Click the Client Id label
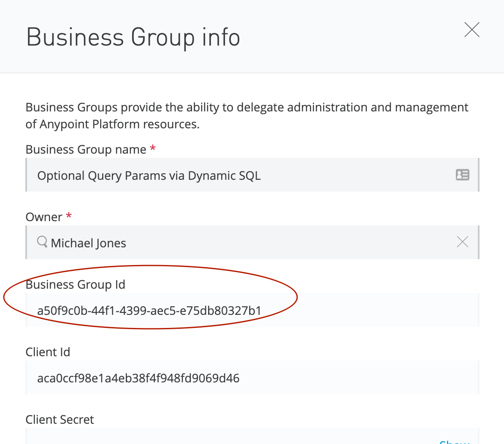 pyautogui.click(x=48, y=352)
